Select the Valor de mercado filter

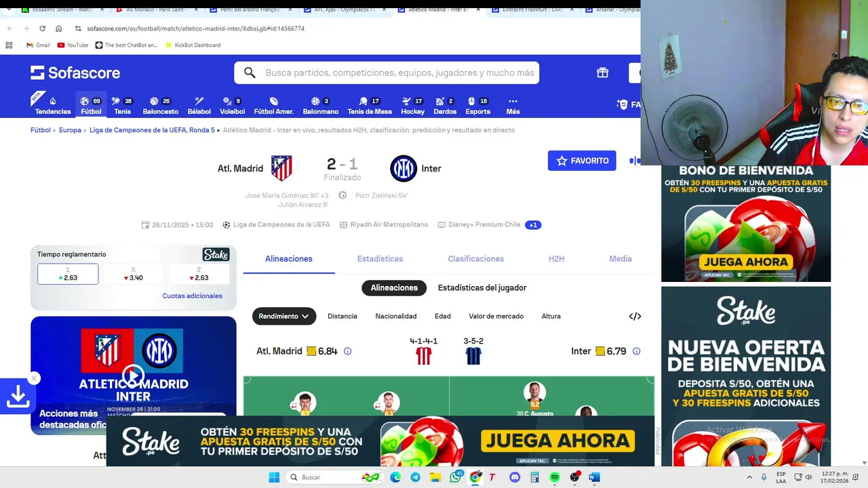pyautogui.click(x=496, y=316)
